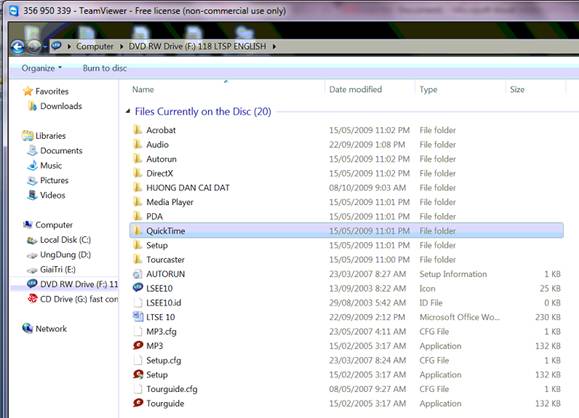Expand the arrow before Computer in address bar
The width and height of the screenshot is (579, 418).
[x=69, y=46]
